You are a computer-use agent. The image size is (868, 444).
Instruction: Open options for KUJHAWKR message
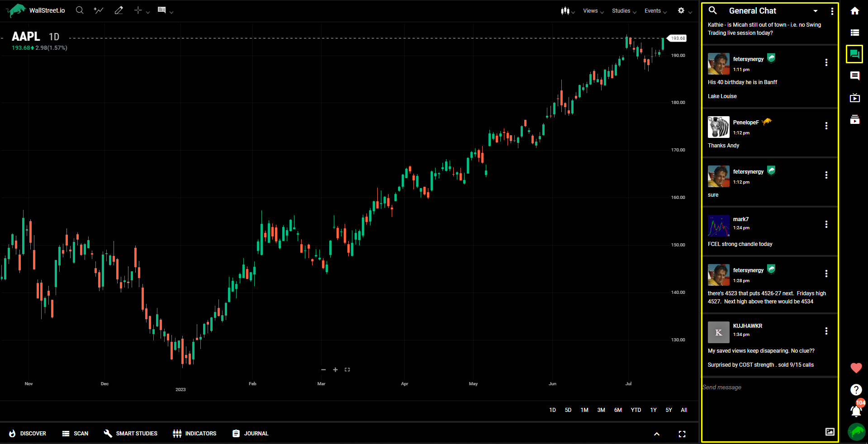(x=826, y=331)
